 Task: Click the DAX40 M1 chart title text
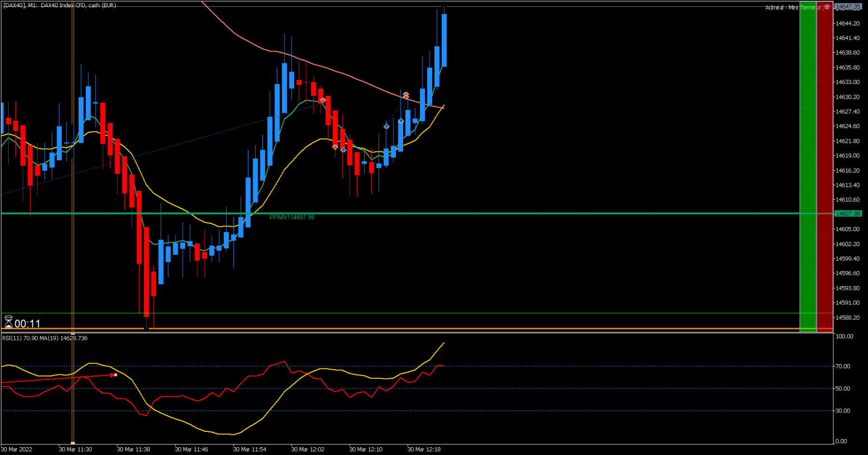(60, 5)
